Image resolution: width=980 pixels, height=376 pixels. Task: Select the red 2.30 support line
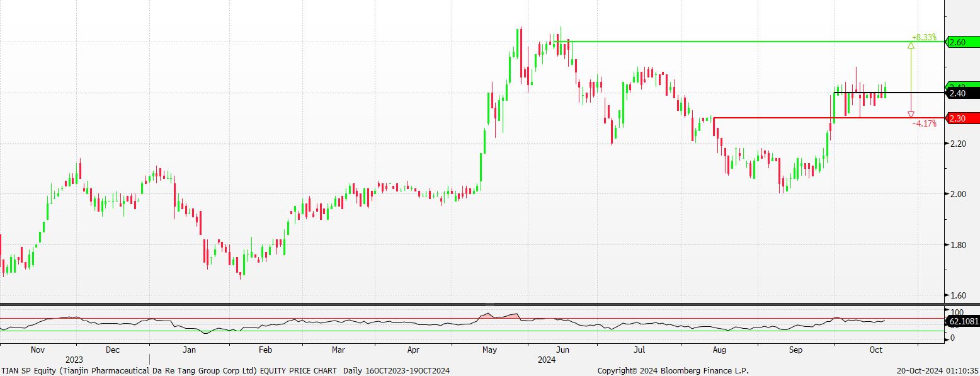tap(829, 118)
